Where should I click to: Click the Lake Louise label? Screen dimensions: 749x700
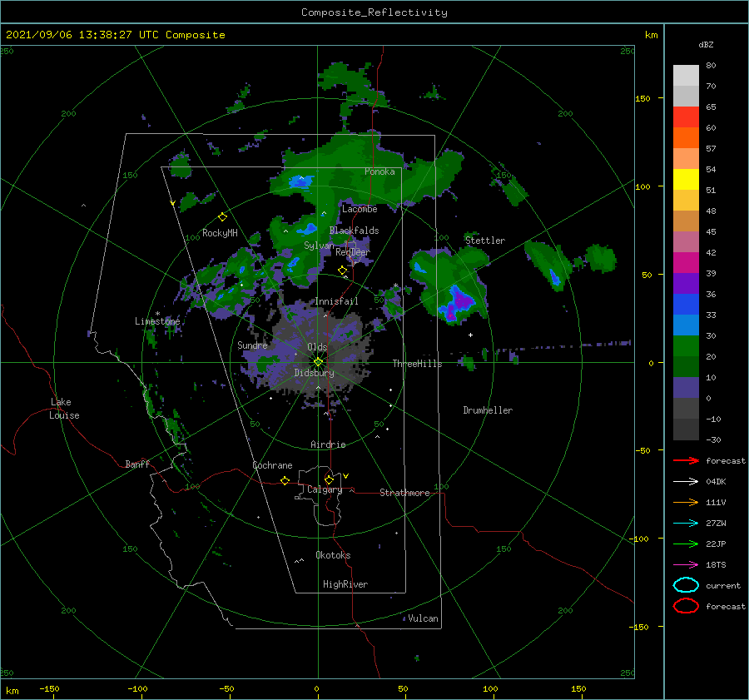tap(64, 409)
